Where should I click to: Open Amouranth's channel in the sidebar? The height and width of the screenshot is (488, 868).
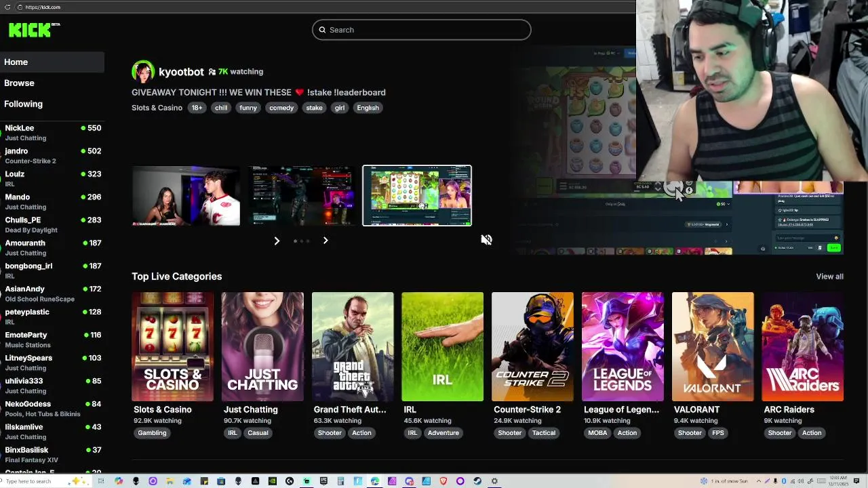pyautogui.click(x=52, y=248)
